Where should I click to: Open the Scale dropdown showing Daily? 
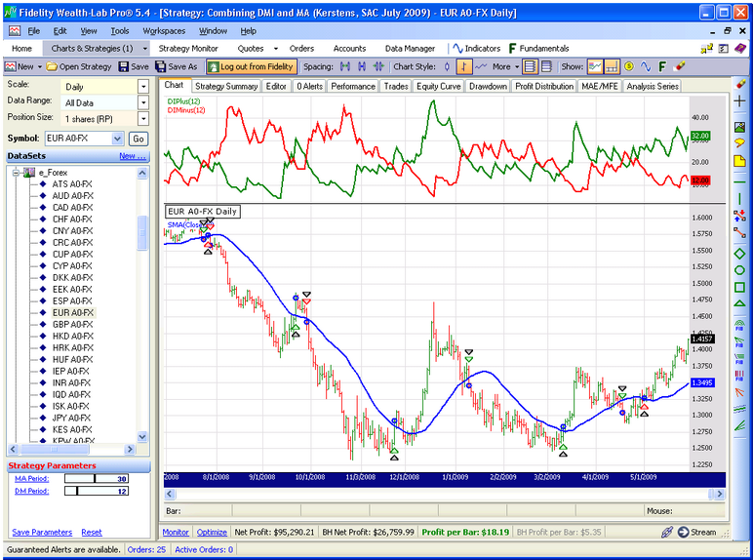143,86
